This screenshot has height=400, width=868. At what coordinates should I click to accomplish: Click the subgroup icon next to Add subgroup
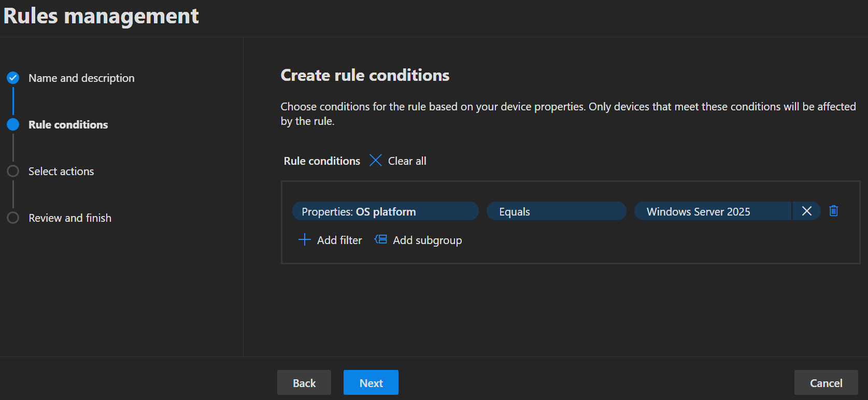(x=381, y=239)
